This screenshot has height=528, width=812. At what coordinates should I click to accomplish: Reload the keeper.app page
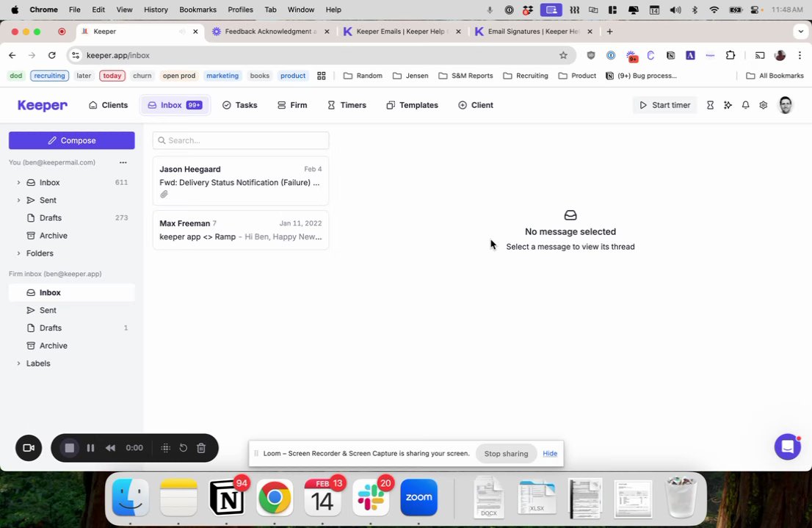click(x=52, y=55)
